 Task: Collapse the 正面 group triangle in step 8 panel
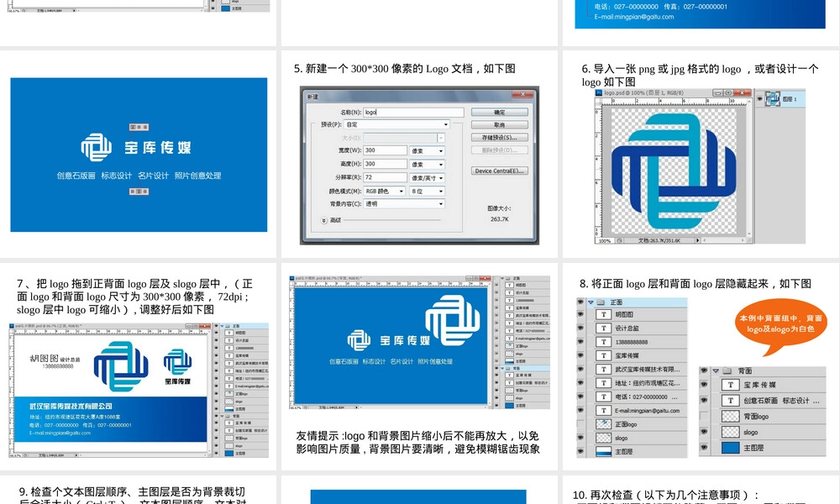coord(591,302)
